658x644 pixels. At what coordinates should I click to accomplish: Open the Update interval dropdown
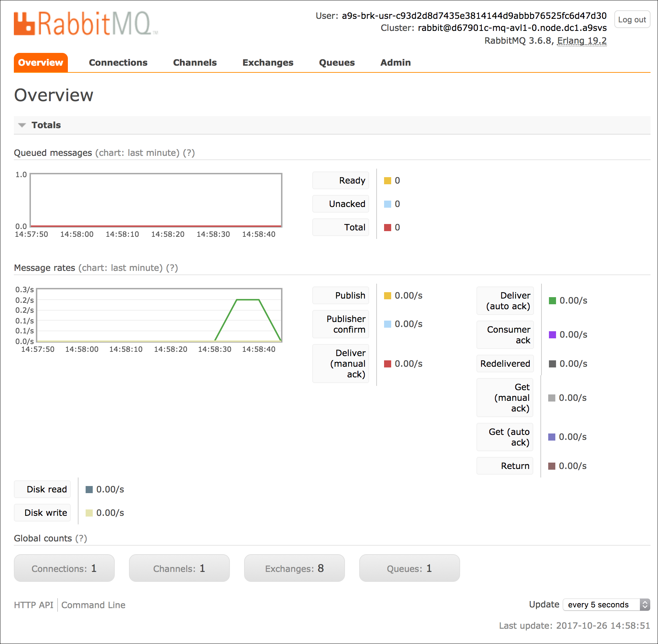point(606,605)
